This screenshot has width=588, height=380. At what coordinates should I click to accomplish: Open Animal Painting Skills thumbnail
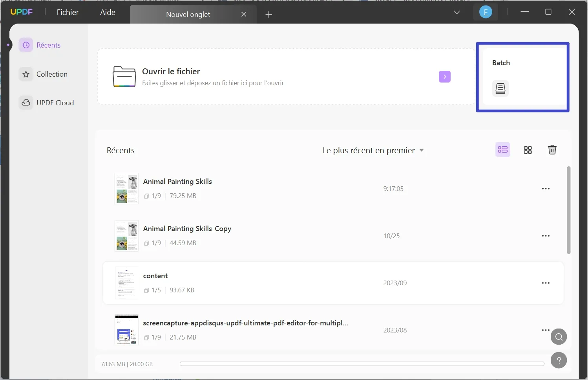click(126, 189)
